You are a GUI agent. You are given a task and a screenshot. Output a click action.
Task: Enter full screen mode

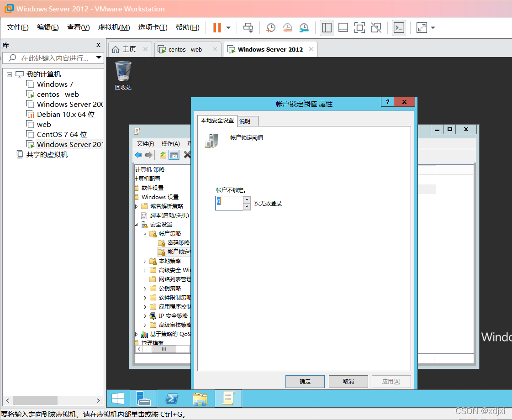(x=359, y=28)
